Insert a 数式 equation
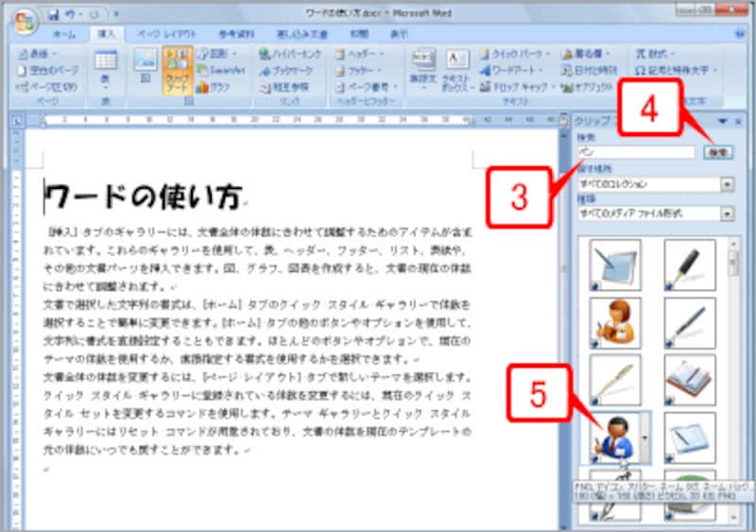Image resolution: width=756 pixels, height=532 pixels. click(x=656, y=54)
